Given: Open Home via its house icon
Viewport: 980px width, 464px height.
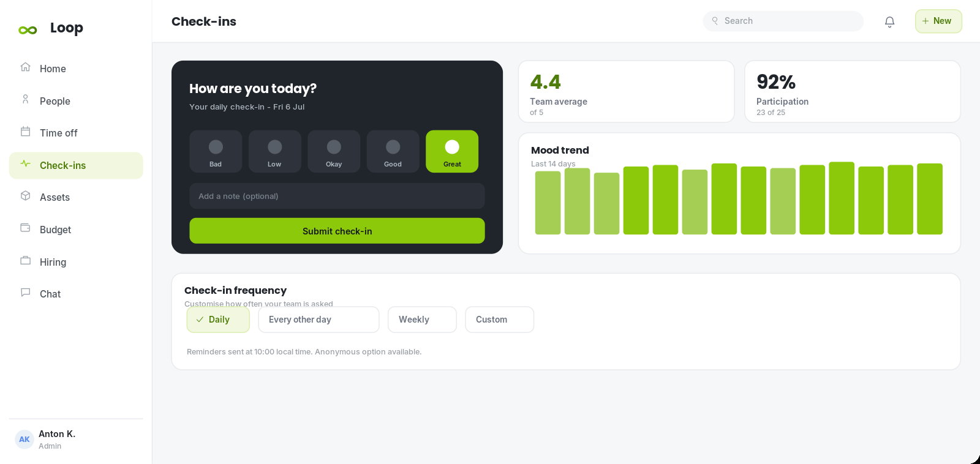Looking at the screenshot, I should (x=25, y=67).
